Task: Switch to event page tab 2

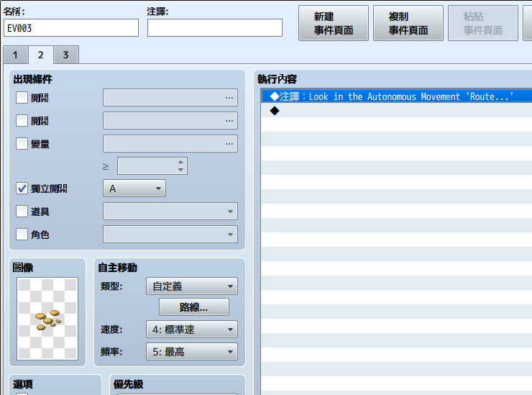Action: click(x=41, y=55)
